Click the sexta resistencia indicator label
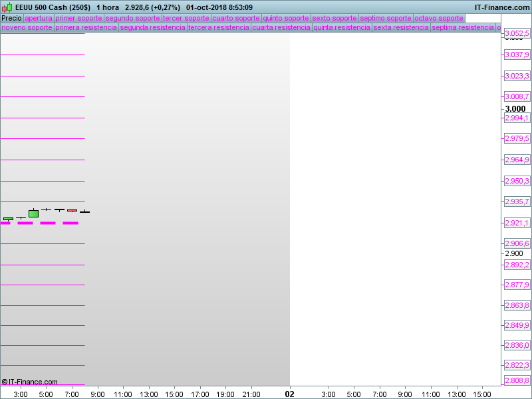The height and width of the screenshot is (399, 532). pyautogui.click(x=400, y=28)
